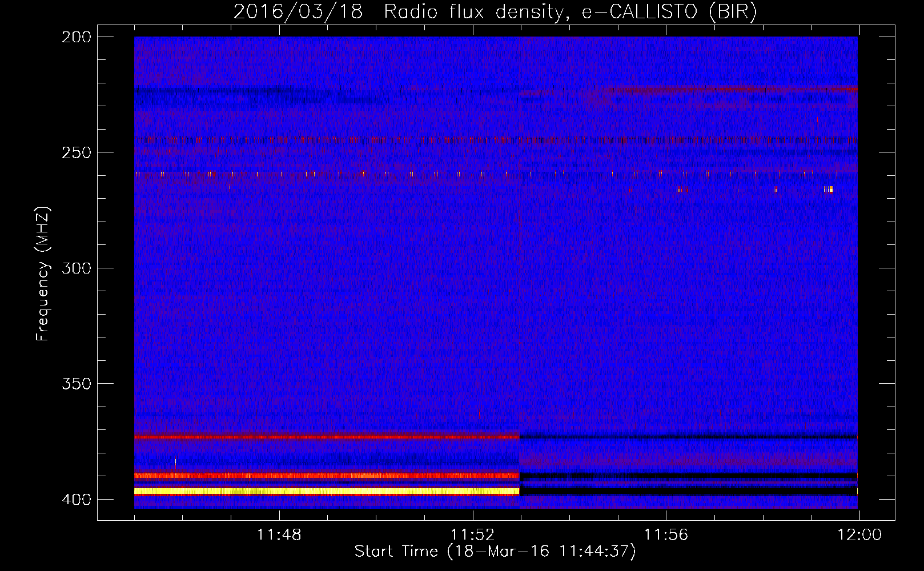Viewport: 924px width, 571px height.
Task: Click the bright yellow burst near 265 MHz
Action: coord(829,190)
